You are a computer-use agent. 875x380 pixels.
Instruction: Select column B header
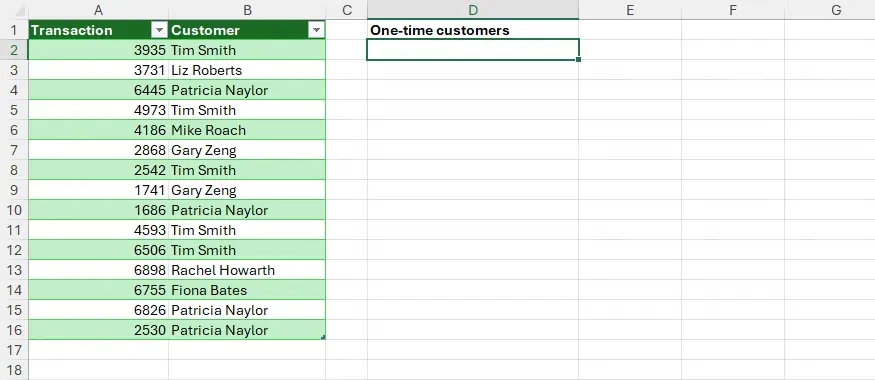pos(247,10)
